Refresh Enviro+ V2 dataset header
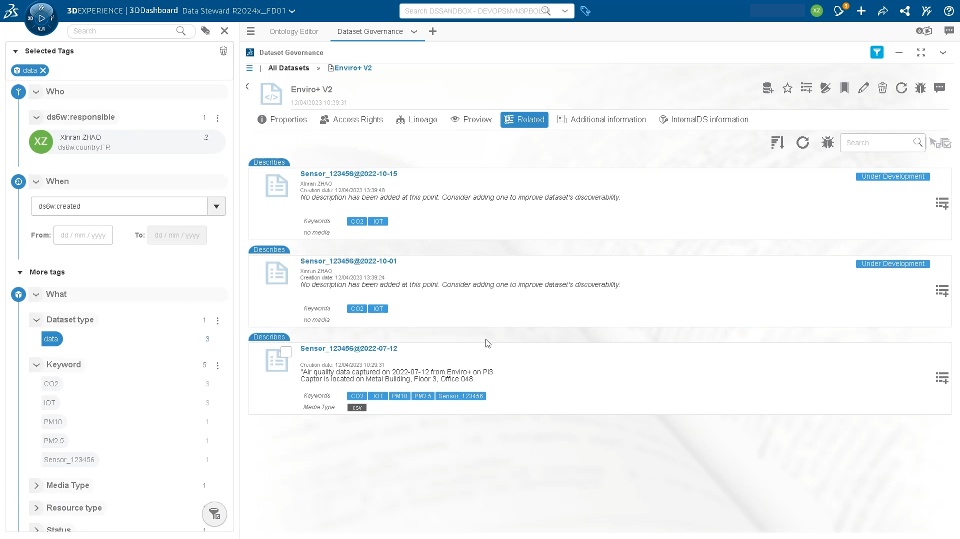Screen dimensions: 960x539 pyautogui.click(x=901, y=88)
